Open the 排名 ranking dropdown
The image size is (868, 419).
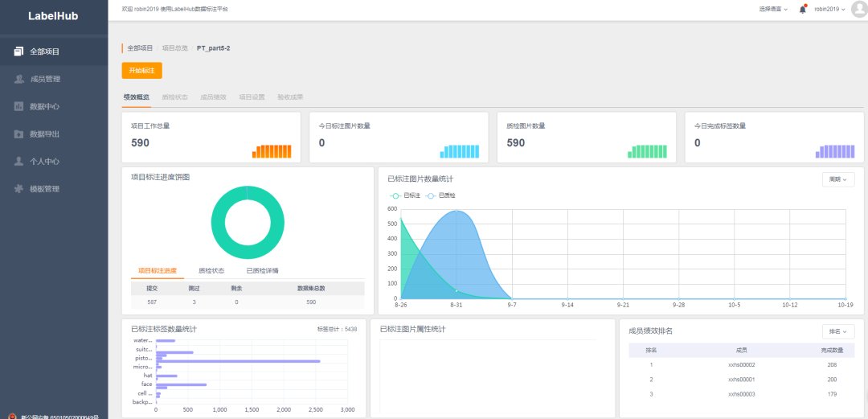click(x=838, y=331)
